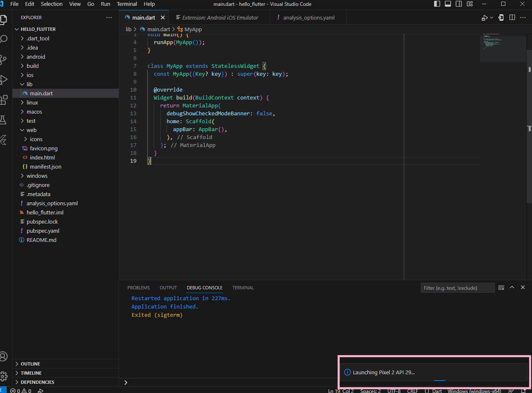Open Explorer Views and More Actions ellipsis
The height and width of the screenshot is (393, 532).
click(x=109, y=17)
